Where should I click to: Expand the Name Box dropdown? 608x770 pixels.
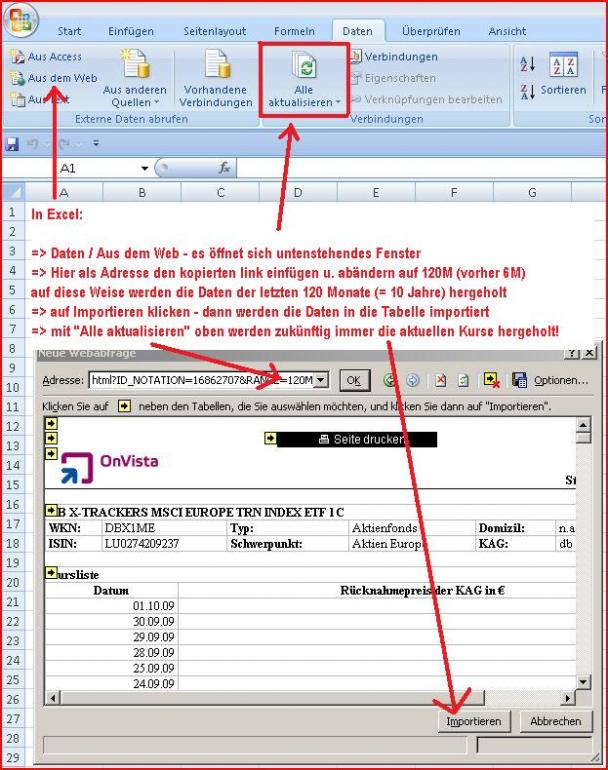click(x=144, y=168)
